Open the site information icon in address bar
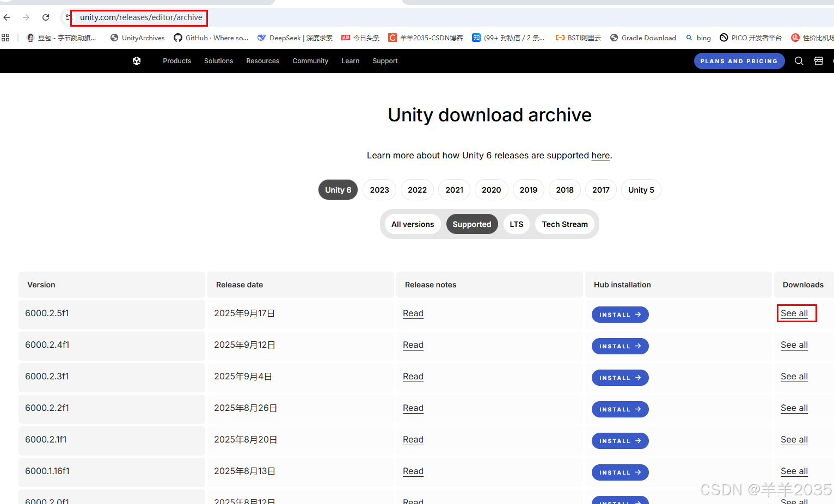 point(69,17)
